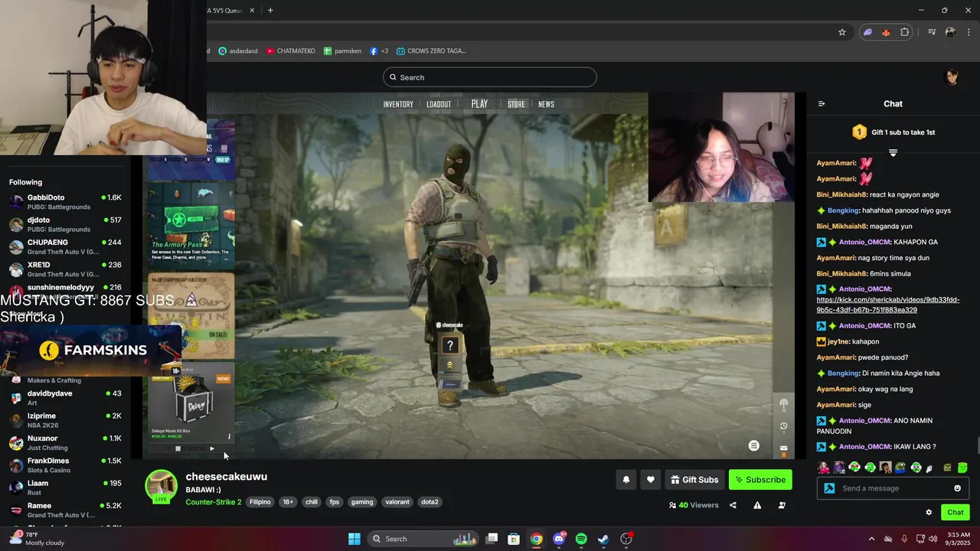Open the Kick account avatar menu
This screenshot has width=980, height=551.
point(952,77)
